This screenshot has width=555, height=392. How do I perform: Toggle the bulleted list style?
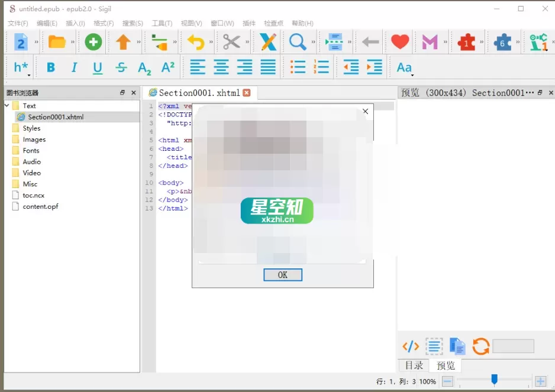click(x=298, y=67)
